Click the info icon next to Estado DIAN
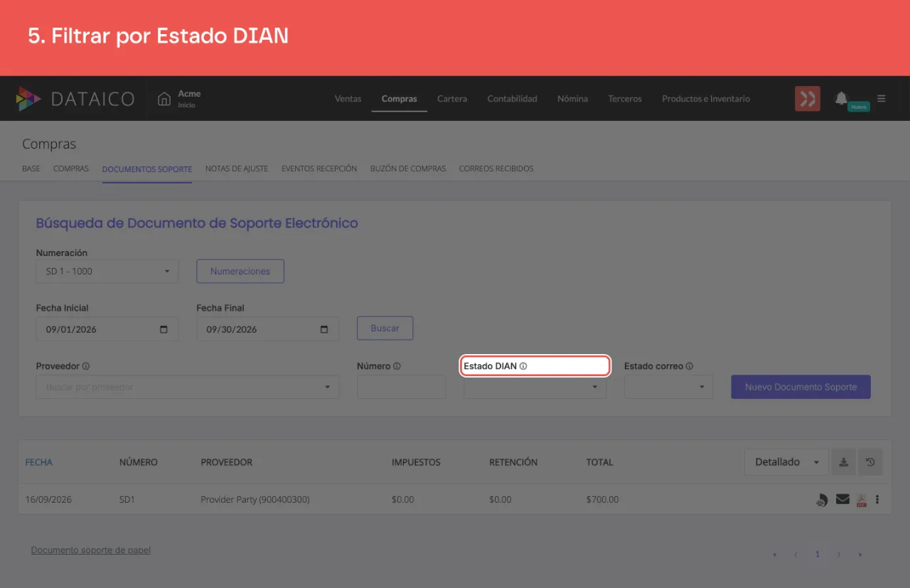Viewport: 910px width, 588px height. pyautogui.click(x=523, y=366)
